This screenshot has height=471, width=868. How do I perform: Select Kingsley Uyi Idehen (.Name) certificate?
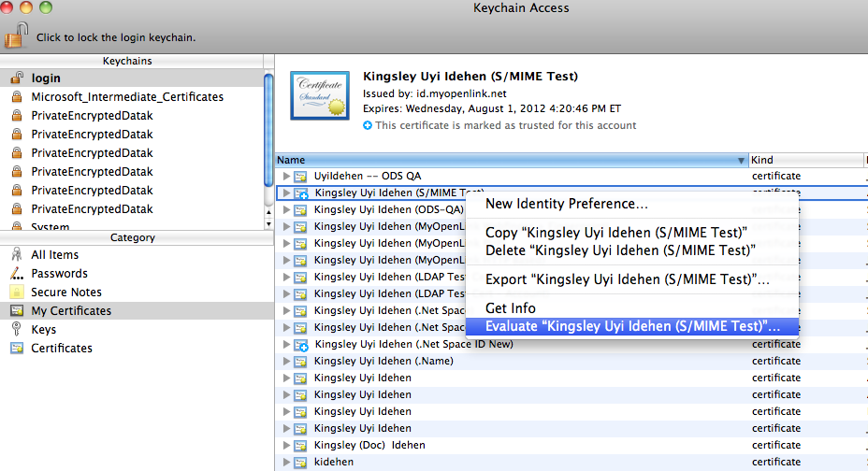pyautogui.click(x=383, y=361)
